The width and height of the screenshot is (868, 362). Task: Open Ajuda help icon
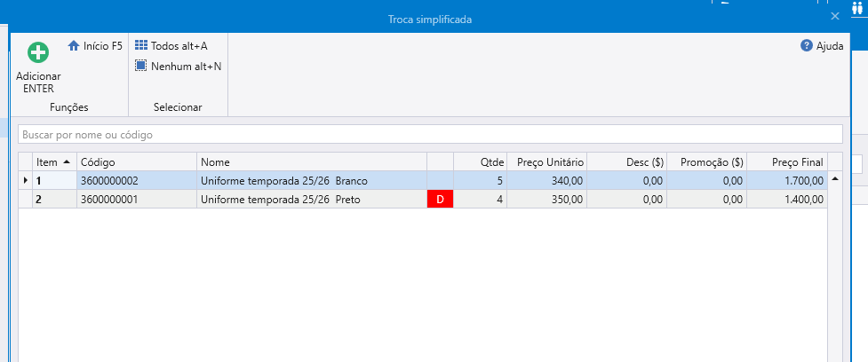coord(807,45)
